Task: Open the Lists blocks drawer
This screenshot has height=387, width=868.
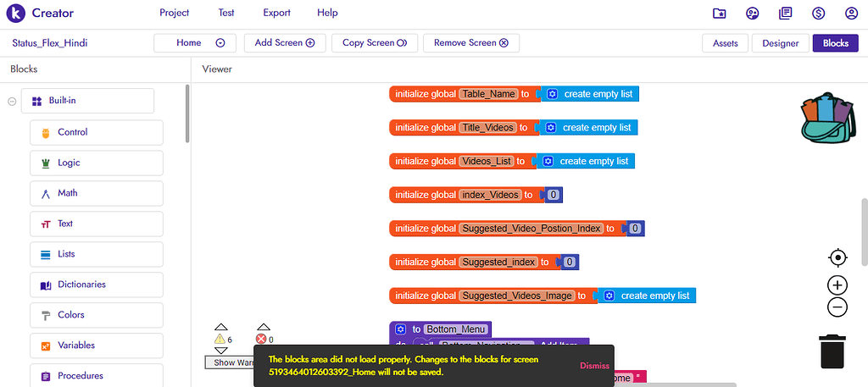Action: coord(97,254)
